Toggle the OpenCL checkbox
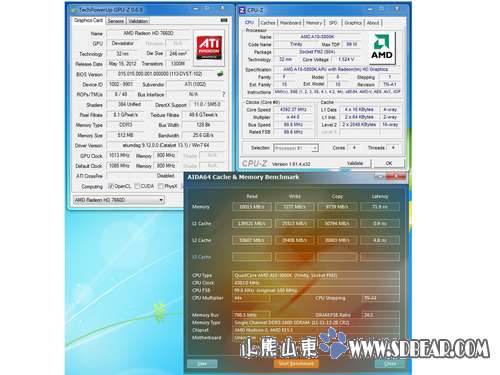500x375 pixels. pos(111,186)
